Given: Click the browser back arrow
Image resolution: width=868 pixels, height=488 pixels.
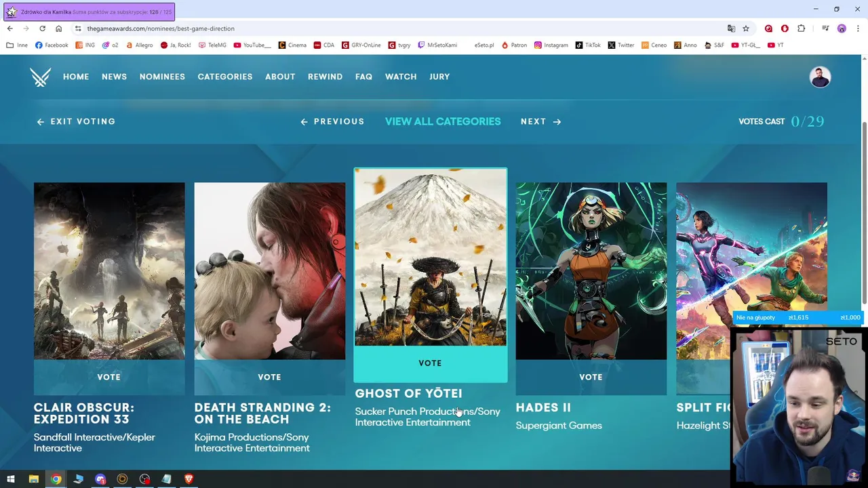Looking at the screenshot, I should 9,28.
